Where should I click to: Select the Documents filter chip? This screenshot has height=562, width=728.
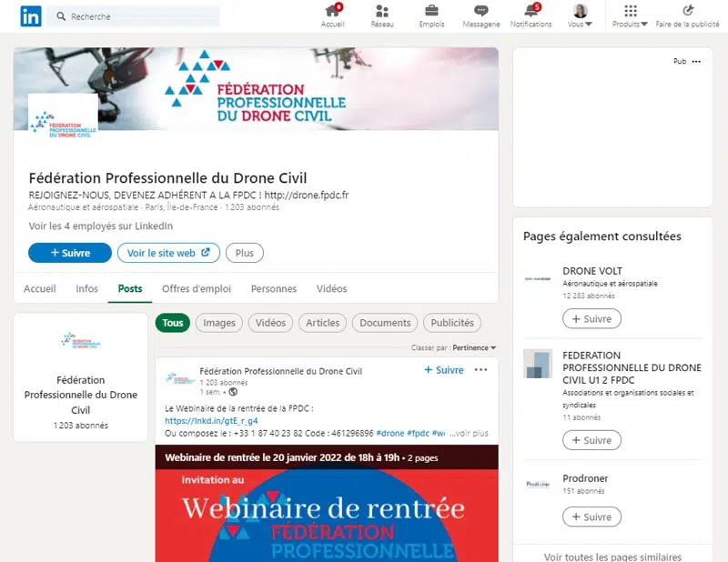click(x=385, y=323)
